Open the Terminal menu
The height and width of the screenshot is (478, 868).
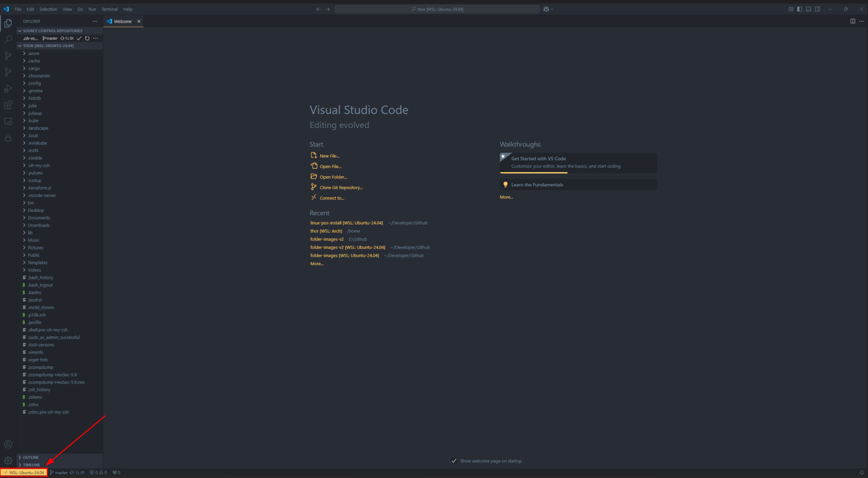[x=110, y=9]
